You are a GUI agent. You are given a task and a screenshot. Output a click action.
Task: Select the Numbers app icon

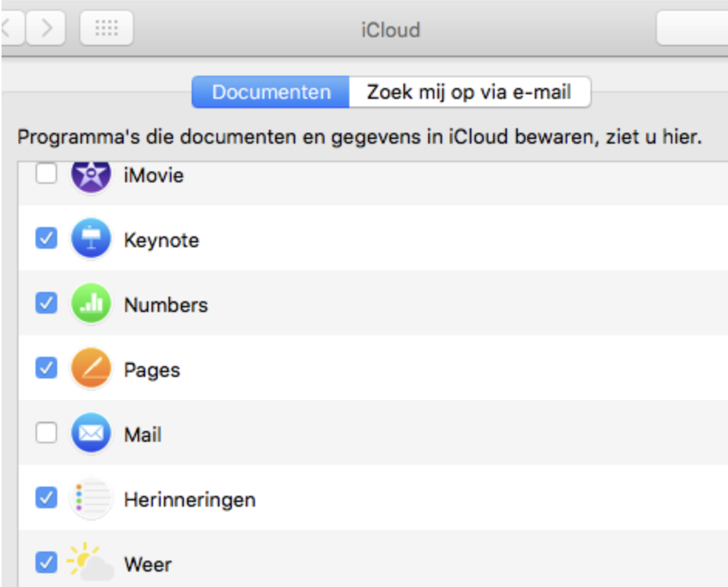click(90, 304)
